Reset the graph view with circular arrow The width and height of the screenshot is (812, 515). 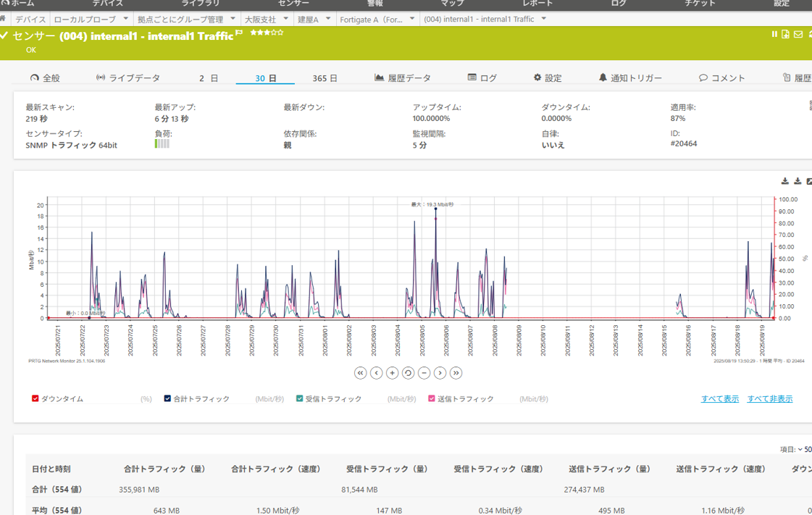point(408,372)
